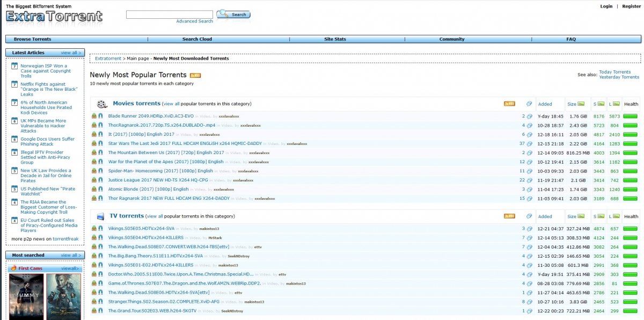Open the Site Stats menu item
The image size is (644, 320).
(335, 39)
